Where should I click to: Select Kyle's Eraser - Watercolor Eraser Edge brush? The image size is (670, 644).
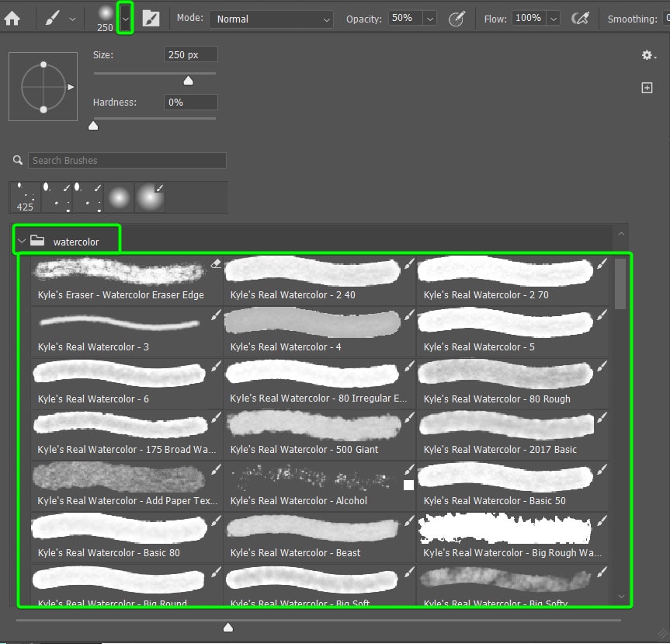coord(127,280)
